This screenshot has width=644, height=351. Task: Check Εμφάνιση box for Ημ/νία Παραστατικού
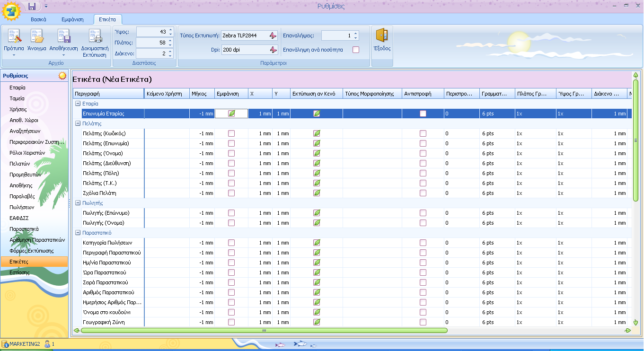click(231, 263)
